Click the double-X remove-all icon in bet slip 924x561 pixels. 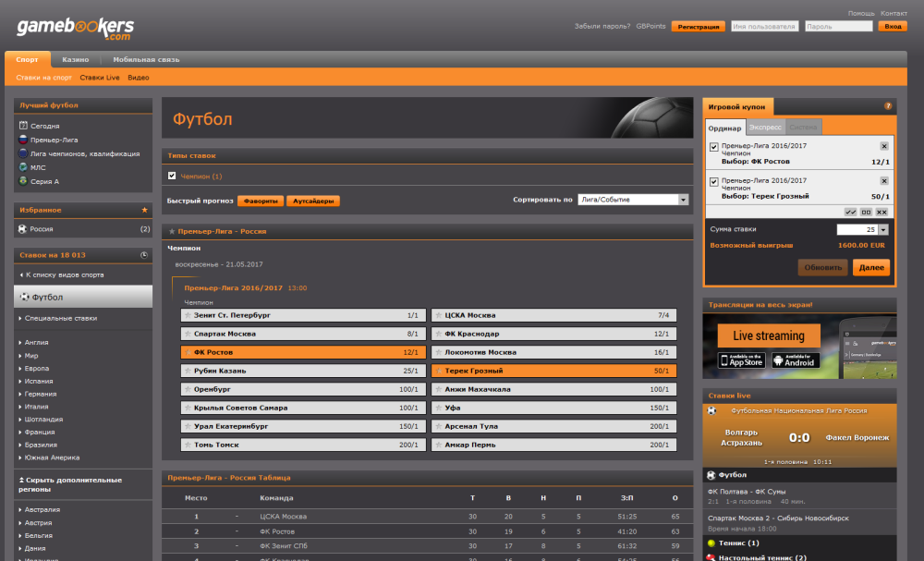click(x=881, y=213)
